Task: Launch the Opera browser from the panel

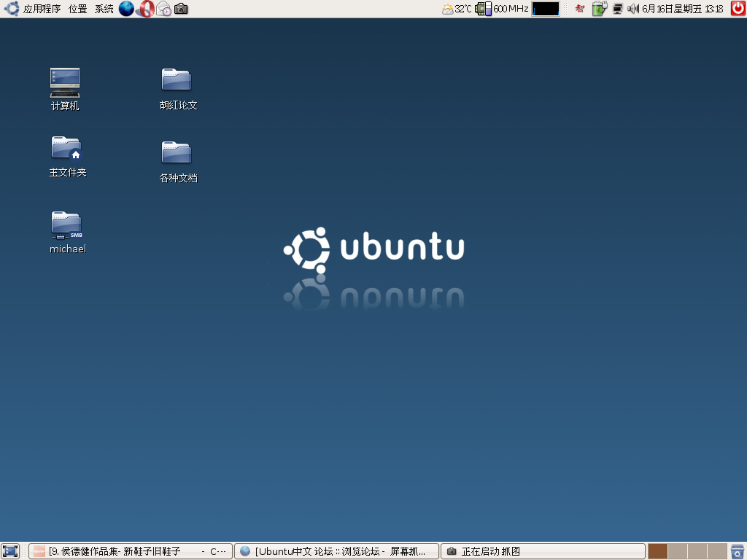Action: (x=146, y=9)
